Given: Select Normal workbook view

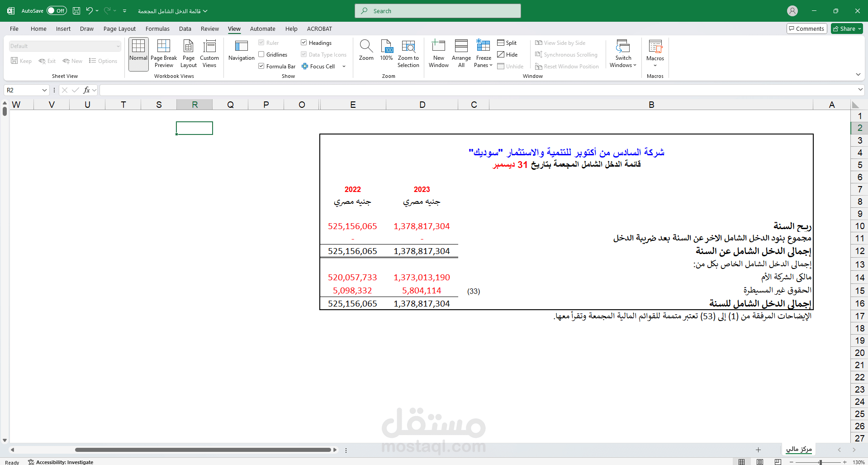Looking at the screenshot, I should coord(138,54).
